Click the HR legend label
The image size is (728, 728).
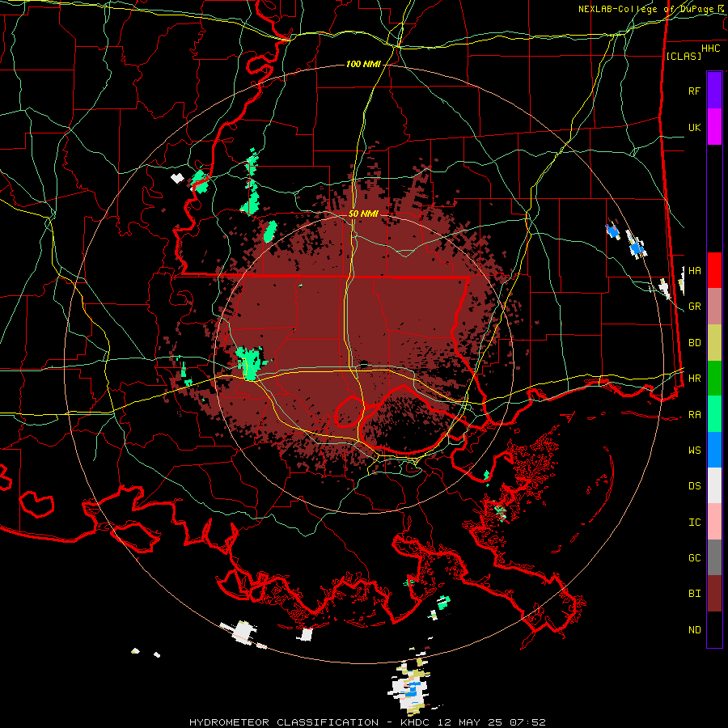coord(694,379)
